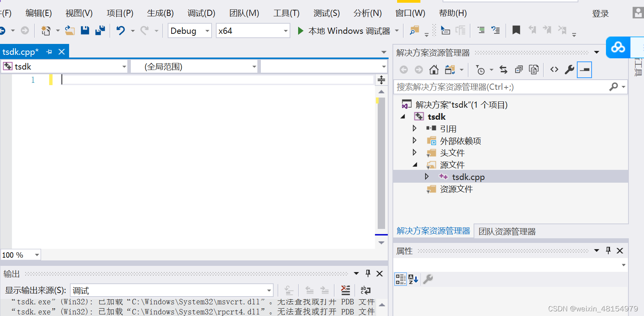This screenshot has width=644, height=316.
Task: Open the 显示输出来源 dropdown
Action: pyautogui.click(x=269, y=290)
